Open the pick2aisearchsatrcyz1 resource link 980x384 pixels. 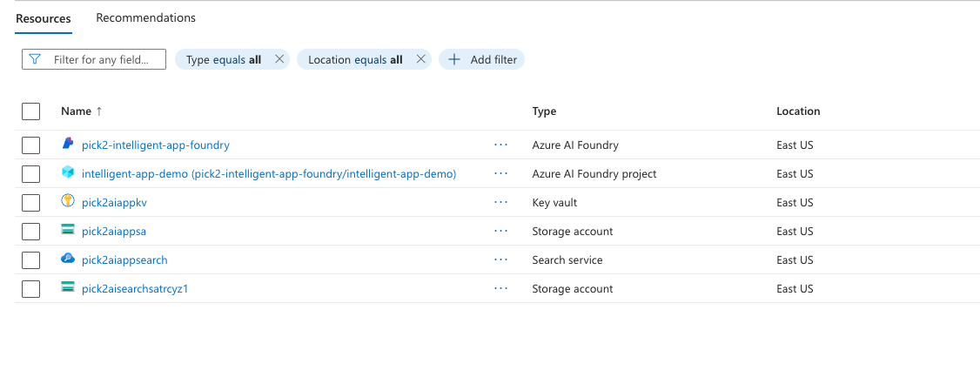(135, 289)
